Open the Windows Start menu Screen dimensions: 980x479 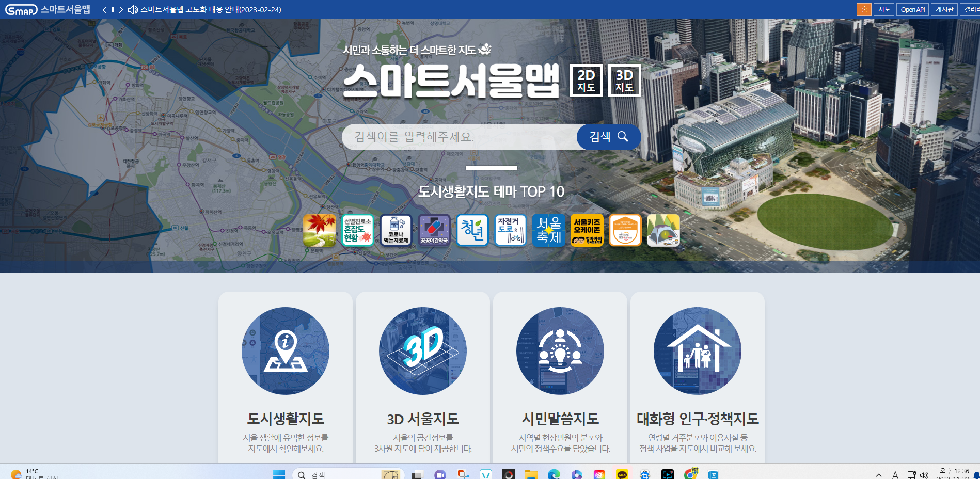tap(279, 474)
